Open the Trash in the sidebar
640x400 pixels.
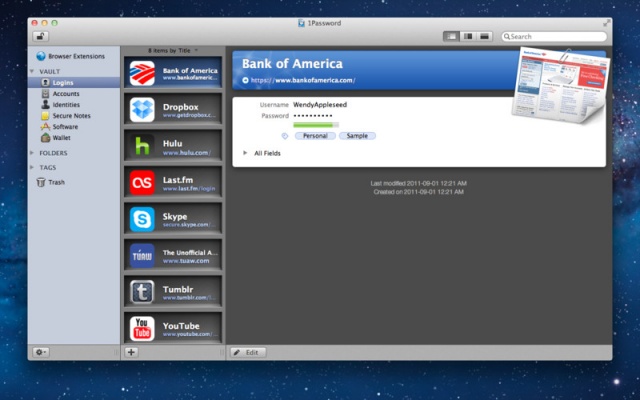click(56, 182)
